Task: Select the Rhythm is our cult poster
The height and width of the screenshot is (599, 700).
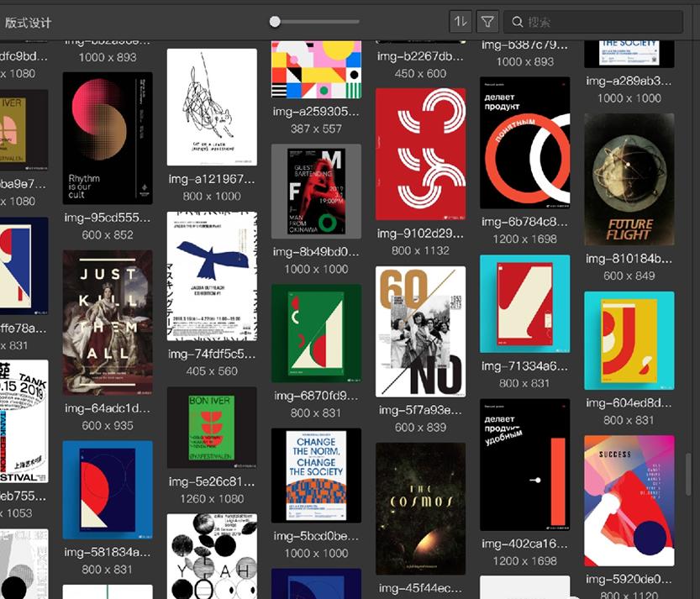Action: click(108, 139)
